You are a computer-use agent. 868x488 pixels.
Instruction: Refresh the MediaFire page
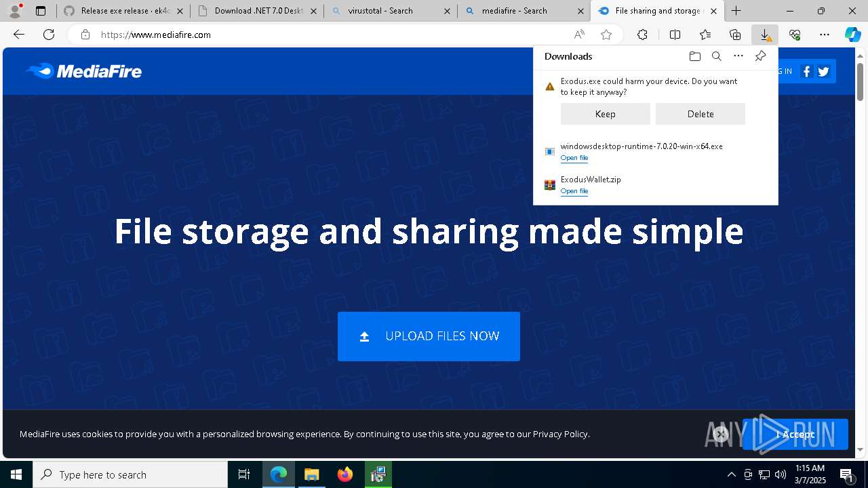coord(49,35)
